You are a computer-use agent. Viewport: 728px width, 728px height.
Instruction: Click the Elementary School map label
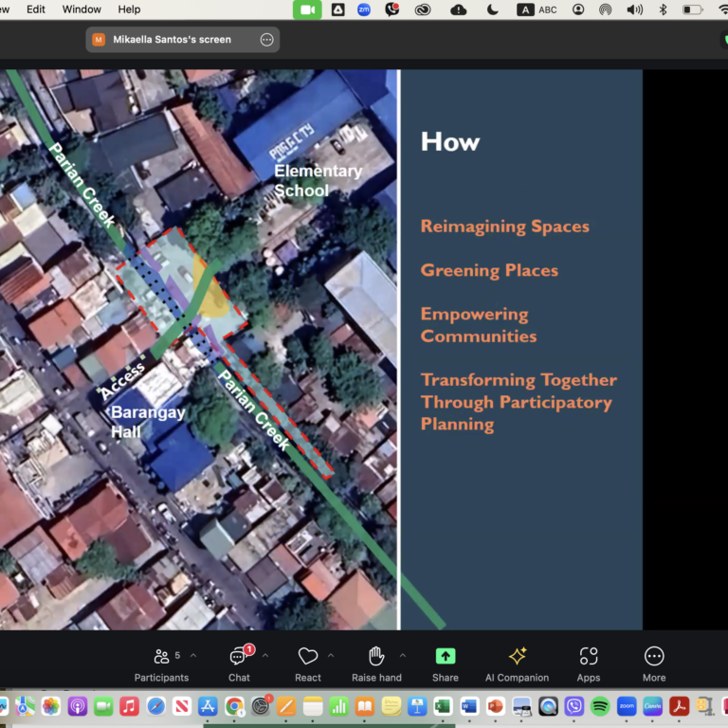(x=318, y=181)
